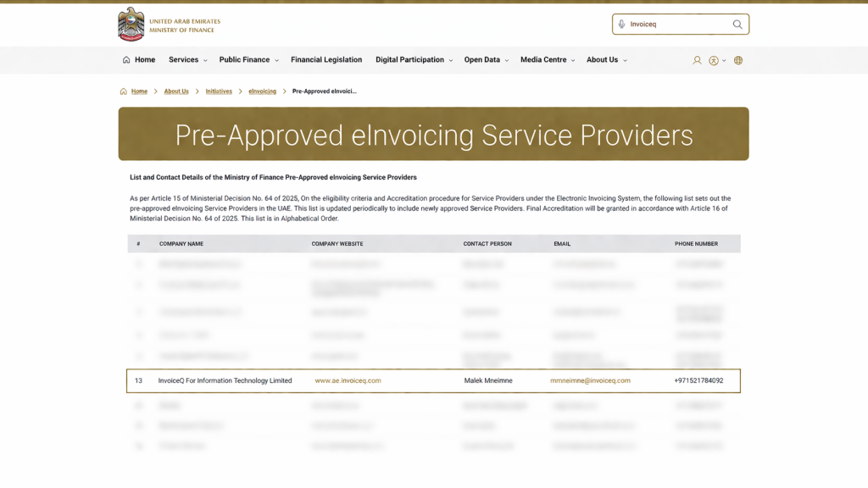The height and width of the screenshot is (488, 868).
Task: Open accessibility dropdown arrow
Action: point(724,60)
